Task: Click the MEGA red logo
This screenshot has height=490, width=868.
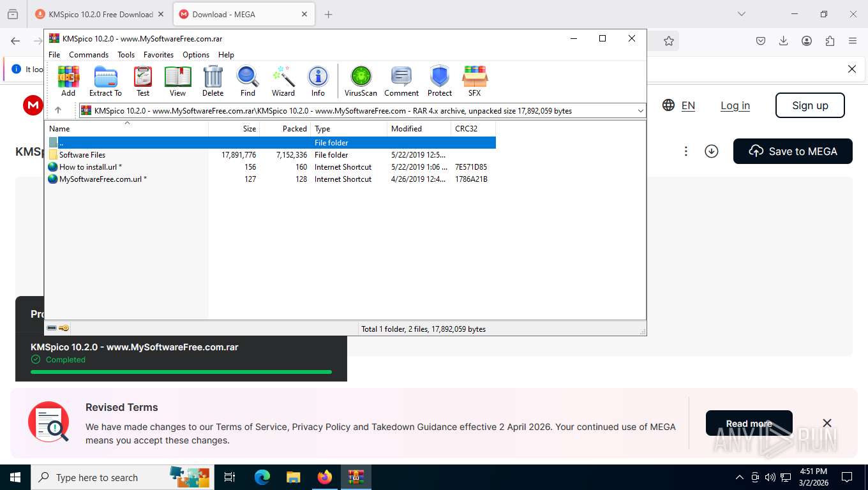Action: pyautogui.click(x=33, y=105)
